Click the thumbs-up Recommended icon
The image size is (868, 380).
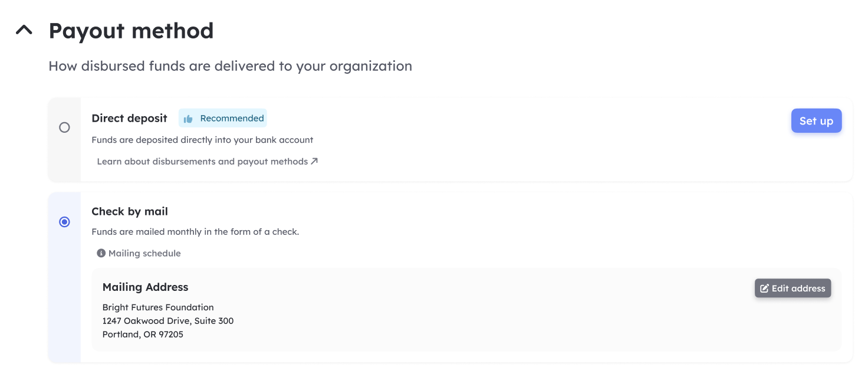click(188, 119)
